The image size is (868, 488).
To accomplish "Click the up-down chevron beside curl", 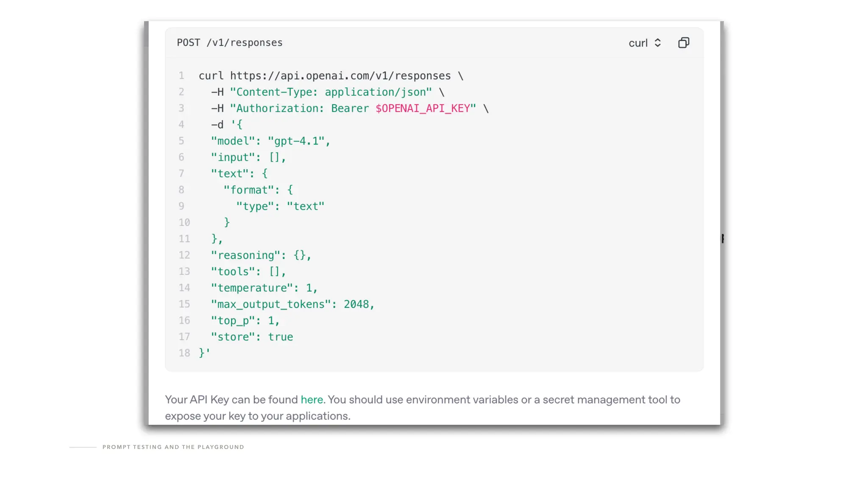I will (658, 43).
